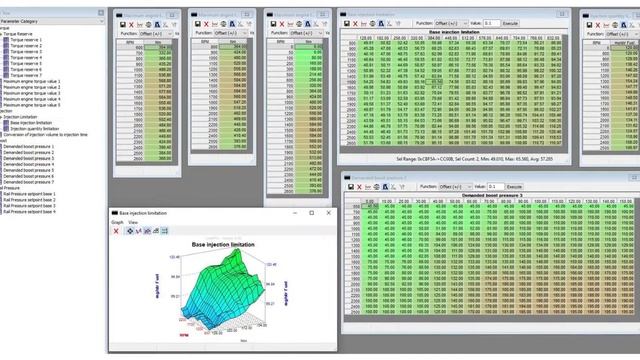The height and width of the screenshot is (360, 640).
Task: Click the Y-axis icon in Base injection table toolbar
Action: tap(398, 24)
